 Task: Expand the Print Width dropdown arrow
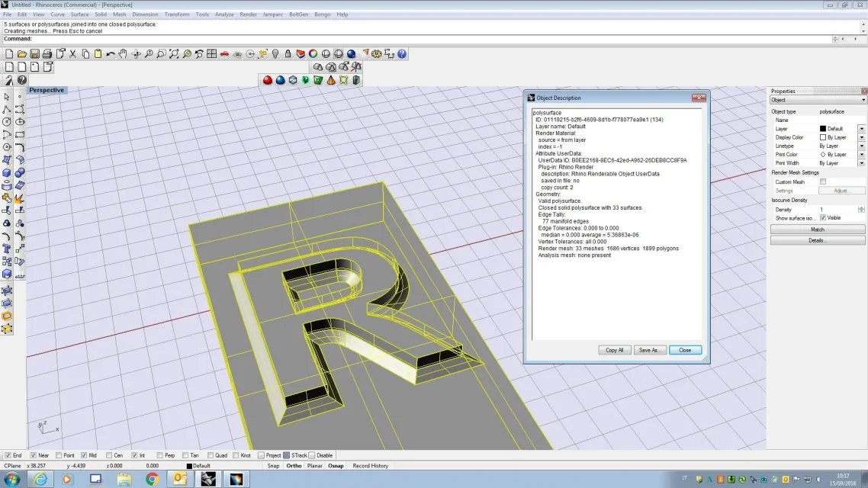[861, 163]
